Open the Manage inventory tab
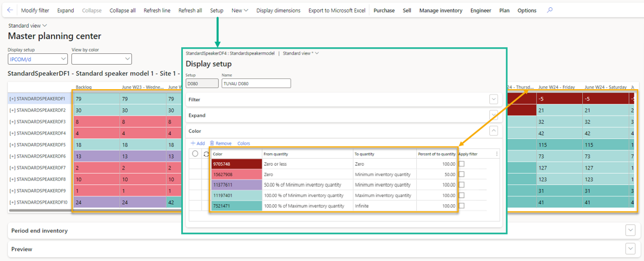 point(441,11)
